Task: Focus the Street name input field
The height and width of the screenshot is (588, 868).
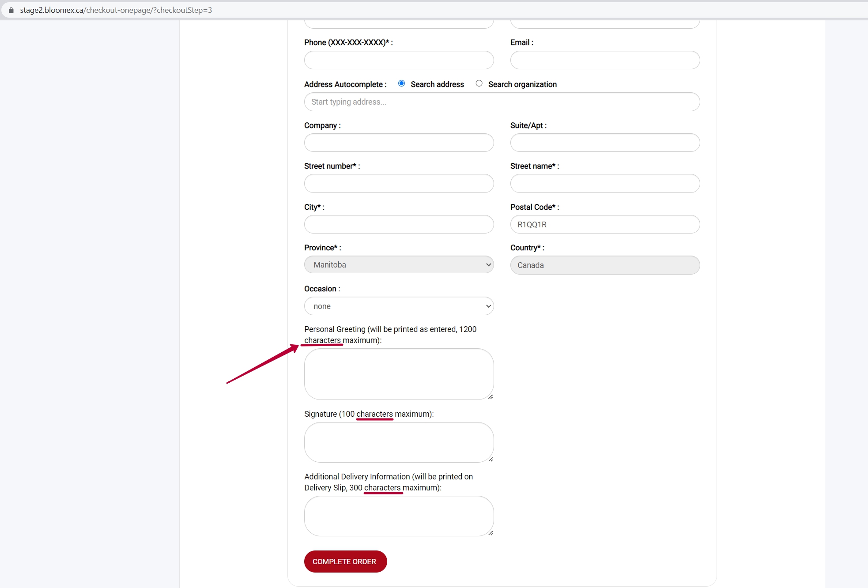Action: [605, 183]
